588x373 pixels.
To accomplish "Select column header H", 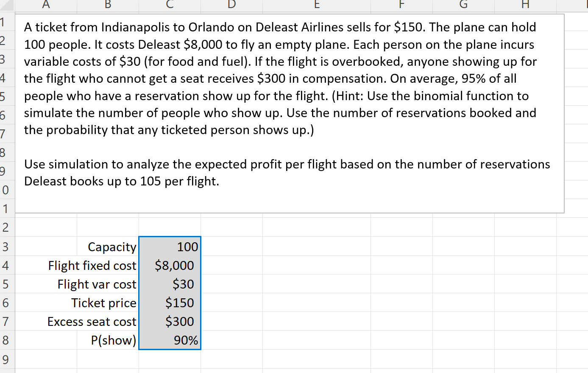I will 525,5.
